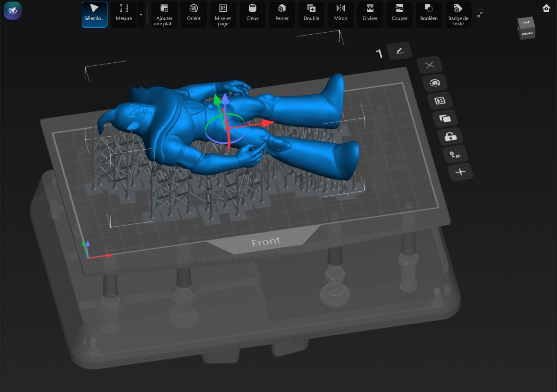The width and height of the screenshot is (557, 392).
Task: Click the plate number 1 label
Action: coord(379,53)
